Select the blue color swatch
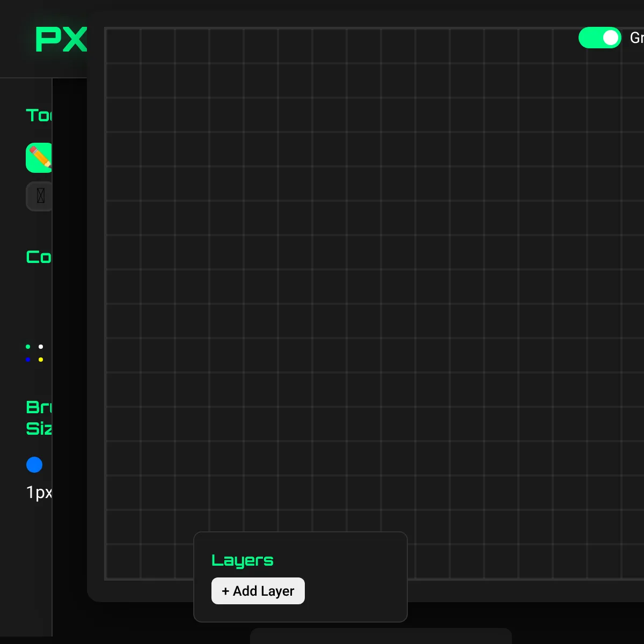This screenshot has height=644, width=644. 27,359
